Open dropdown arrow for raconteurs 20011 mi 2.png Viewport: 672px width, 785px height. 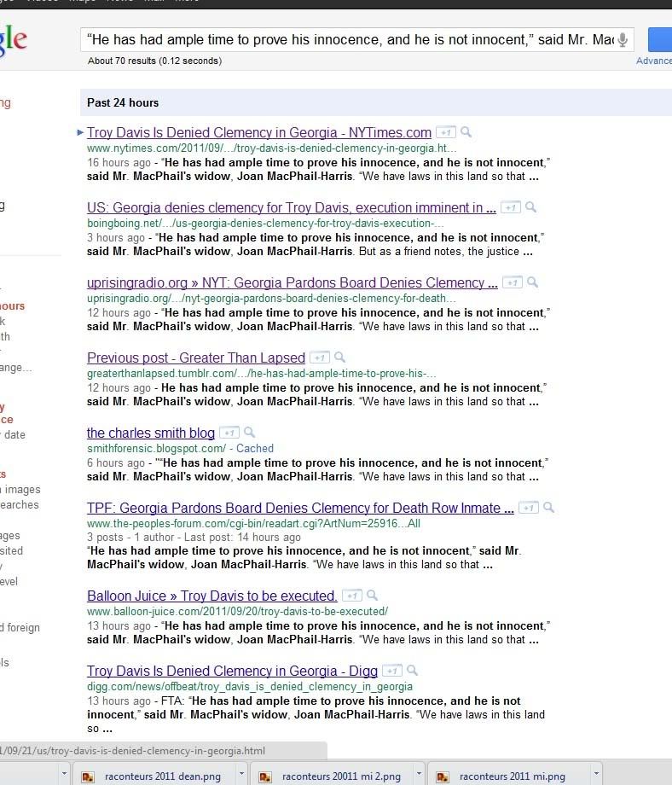(419, 774)
